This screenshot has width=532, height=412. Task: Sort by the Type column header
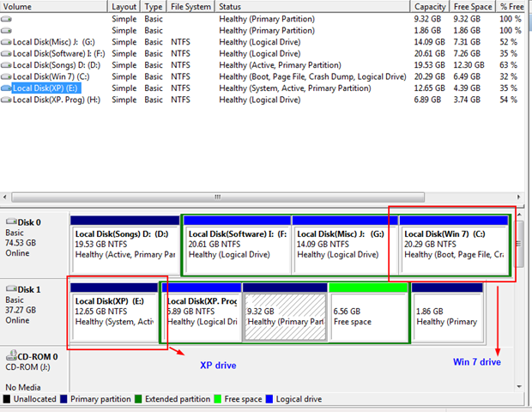154,7
